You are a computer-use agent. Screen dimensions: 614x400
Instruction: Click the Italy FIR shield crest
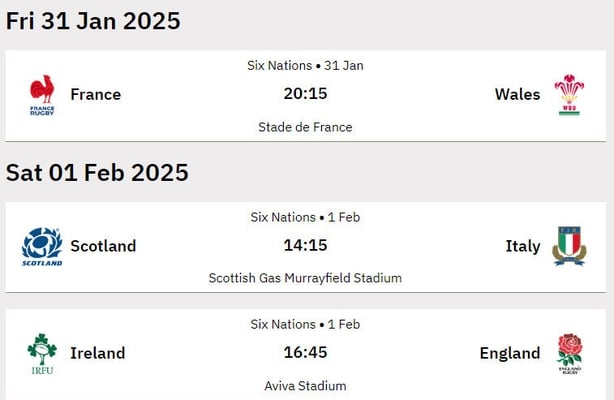(x=569, y=246)
